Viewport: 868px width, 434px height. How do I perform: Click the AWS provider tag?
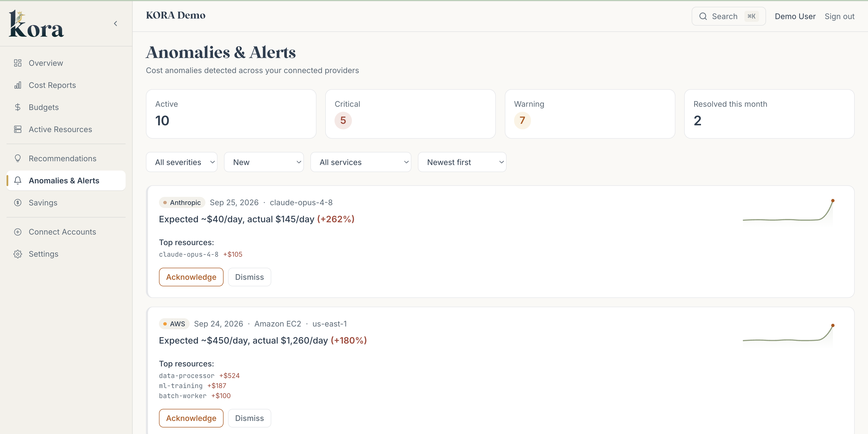click(x=174, y=324)
